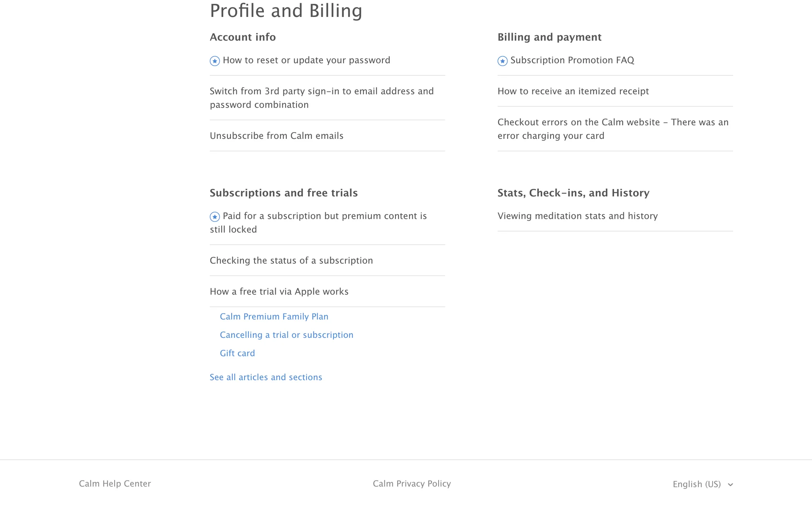Open Calm Premium Family Plan link
812x508 pixels.
click(274, 317)
